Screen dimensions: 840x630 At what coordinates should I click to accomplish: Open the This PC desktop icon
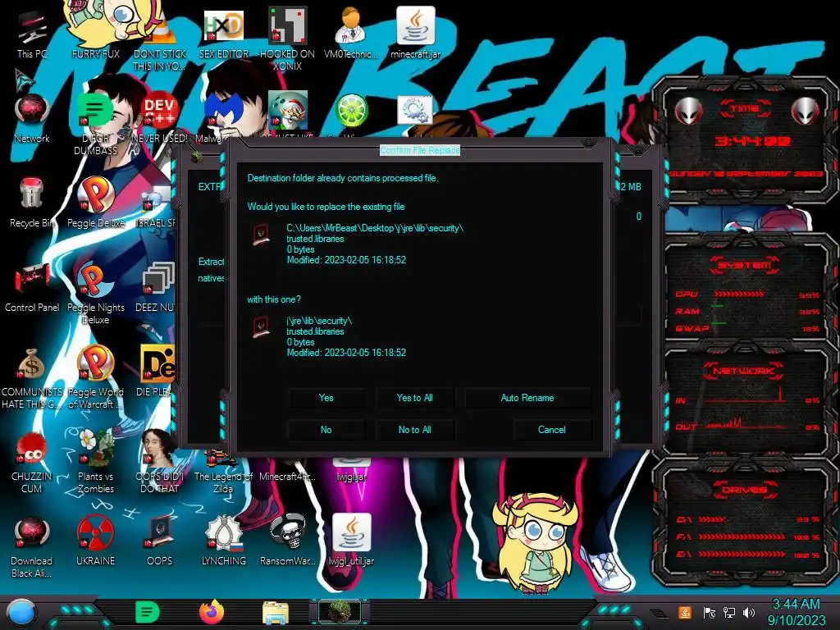[32, 34]
